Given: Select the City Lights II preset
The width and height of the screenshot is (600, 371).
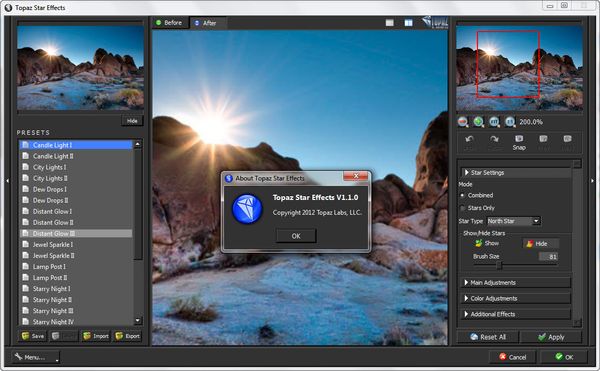Looking at the screenshot, I should [x=76, y=178].
